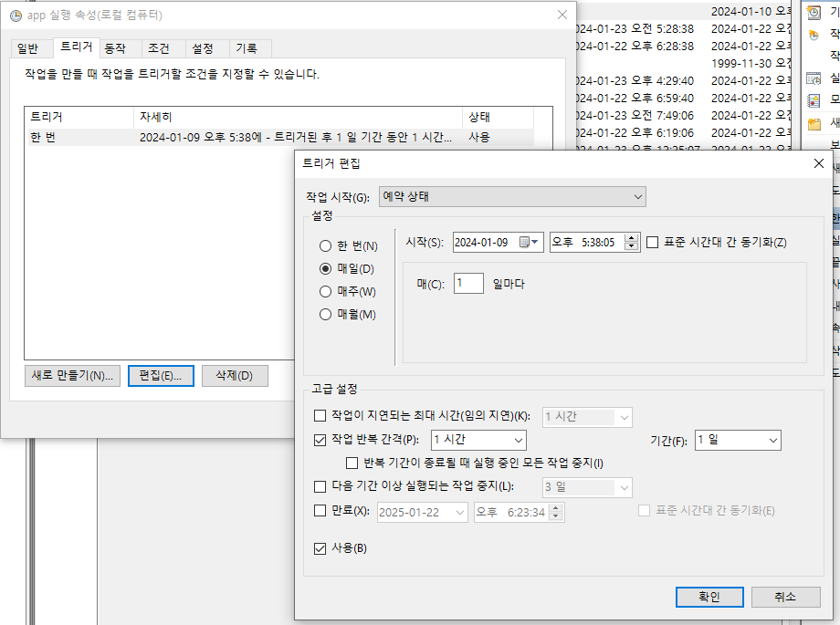
Task: Switch to the 일반 tab
Action: click(x=28, y=48)
